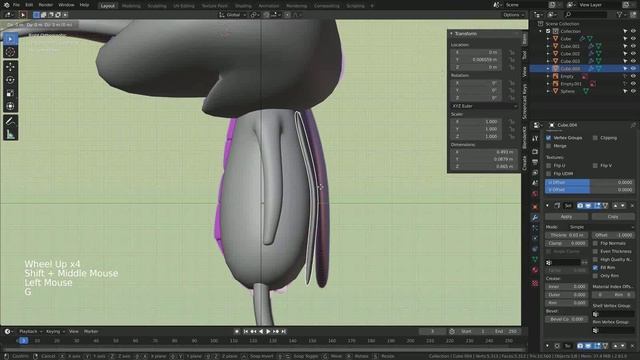The height and width of the screenshot is (360, 640).
Task: Hide Cube.001 with its eye icon
Action: click(633, 46)
